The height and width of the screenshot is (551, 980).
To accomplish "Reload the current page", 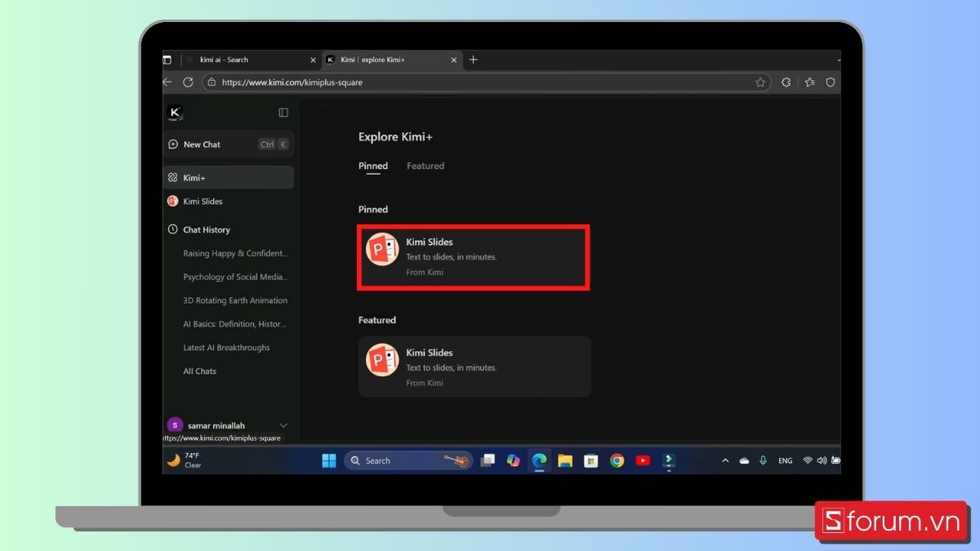I will pos(188,82).
